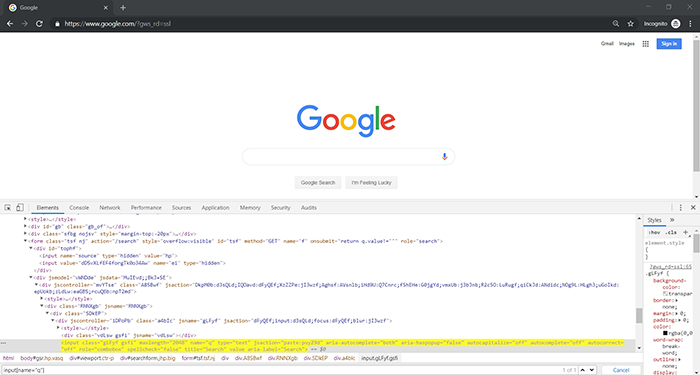This screenshot has height=375, width=700.
Task: Click the DevTools find field with input[name="q"]
Action: [281, 370]
